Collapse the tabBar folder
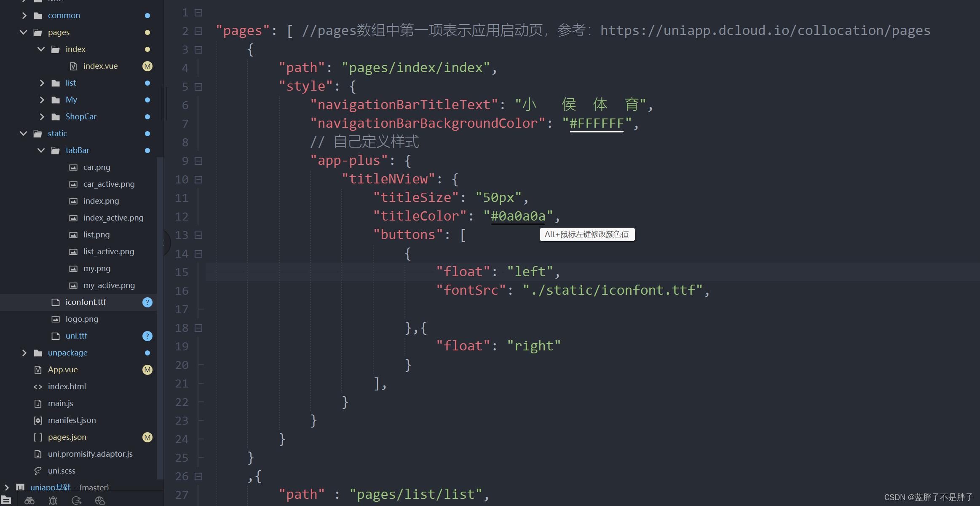980x506 pixels. pos(41,151)
